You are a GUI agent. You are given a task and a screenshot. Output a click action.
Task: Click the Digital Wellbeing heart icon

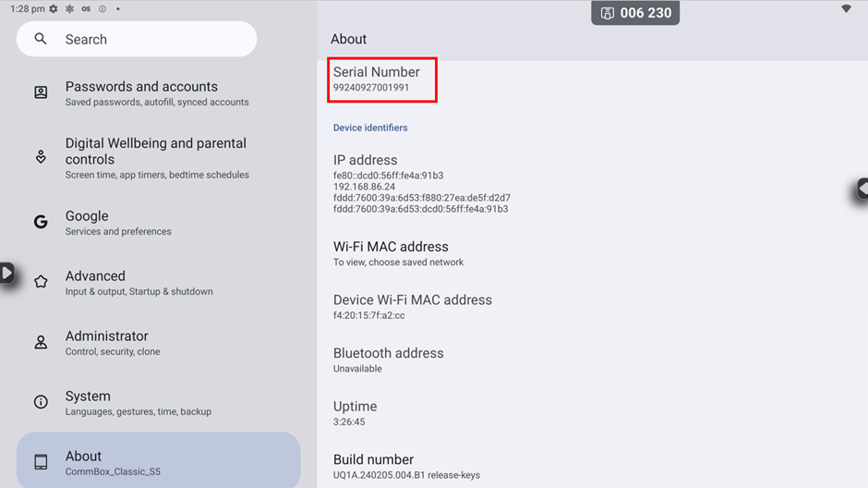pyautogui.click(x=41, y=157)
